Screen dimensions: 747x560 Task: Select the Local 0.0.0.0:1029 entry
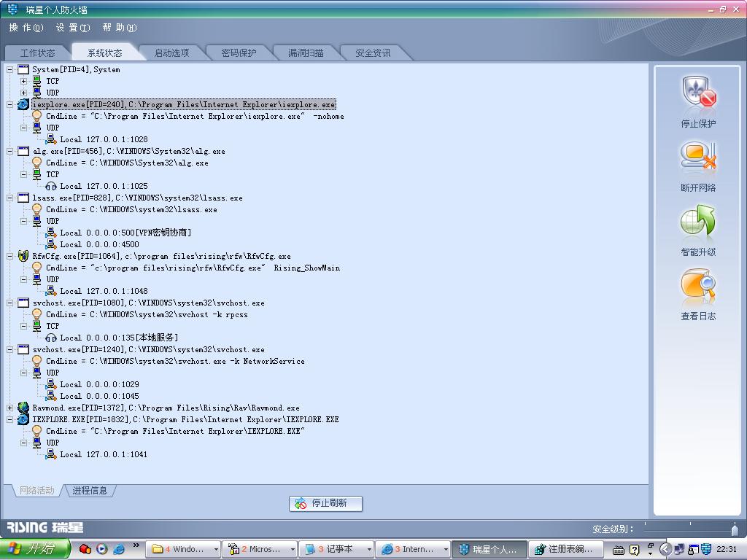tap(99, 384)
